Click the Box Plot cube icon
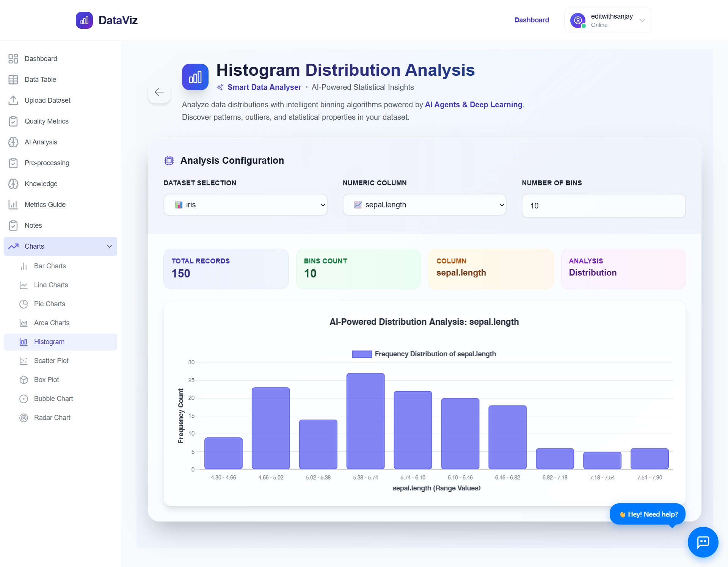This screenshot has width=728, height=567. 24,380
